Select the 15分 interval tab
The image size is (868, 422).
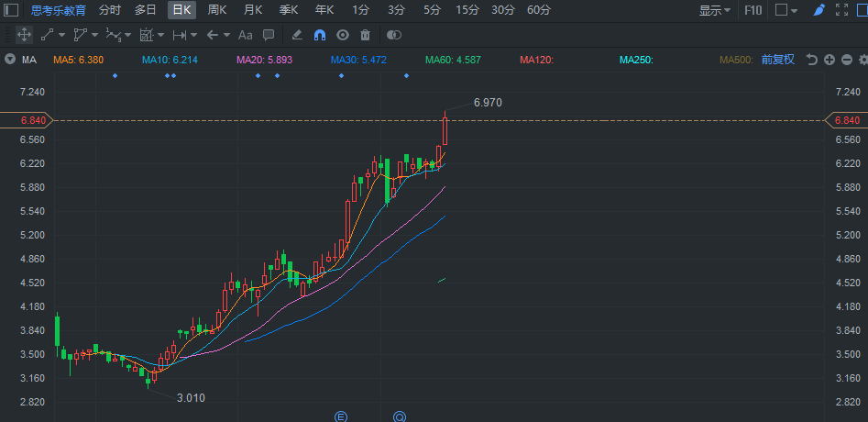click(x=467, y=9)
